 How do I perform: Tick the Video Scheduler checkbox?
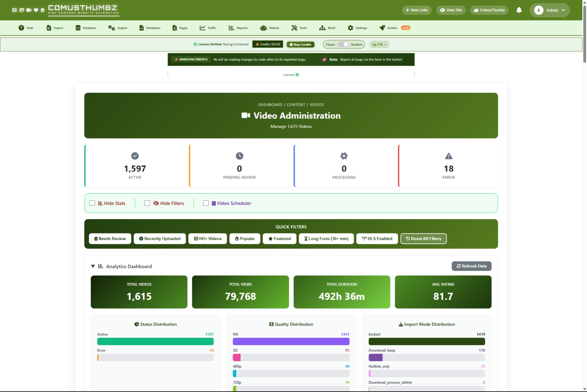tap(206, 203)
